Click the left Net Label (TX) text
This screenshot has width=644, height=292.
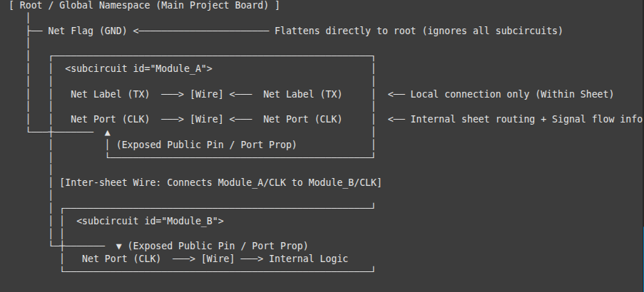tap(110, 94)
